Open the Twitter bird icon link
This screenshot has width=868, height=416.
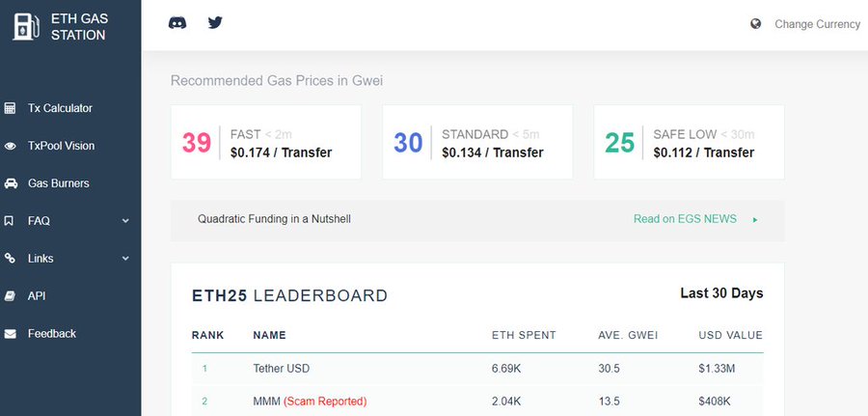point(215,23)
